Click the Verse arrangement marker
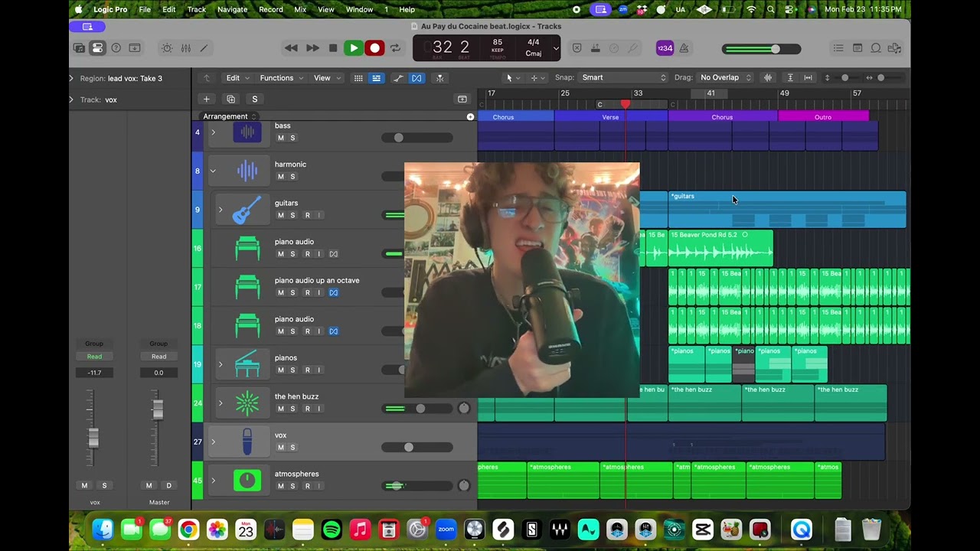 [x=611, y=117]
